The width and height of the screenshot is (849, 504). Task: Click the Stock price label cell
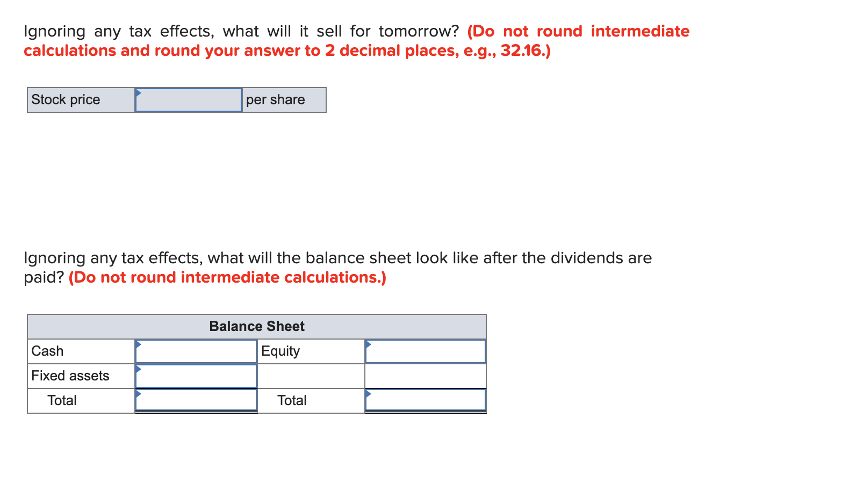[x=80, y=100]
